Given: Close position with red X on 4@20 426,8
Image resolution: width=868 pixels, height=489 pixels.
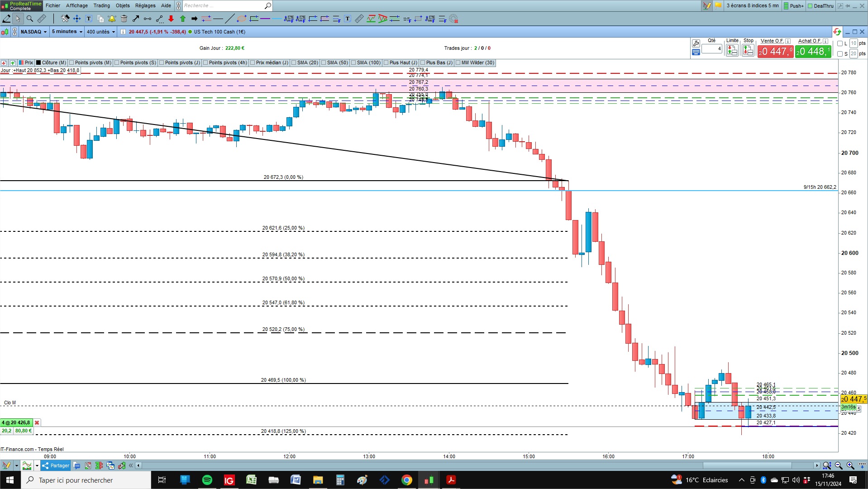Looking at the screenshot, I should 37,423.
